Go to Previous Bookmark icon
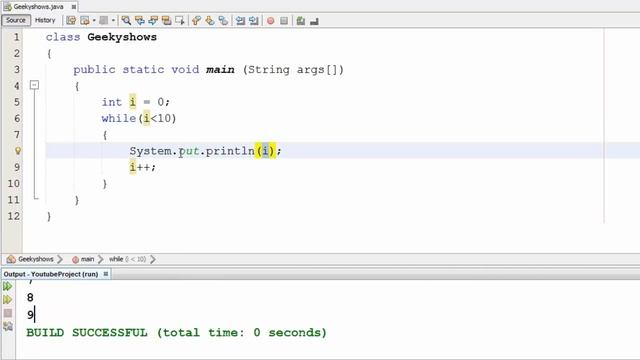 pyautogui.click(x=196, y=20)
